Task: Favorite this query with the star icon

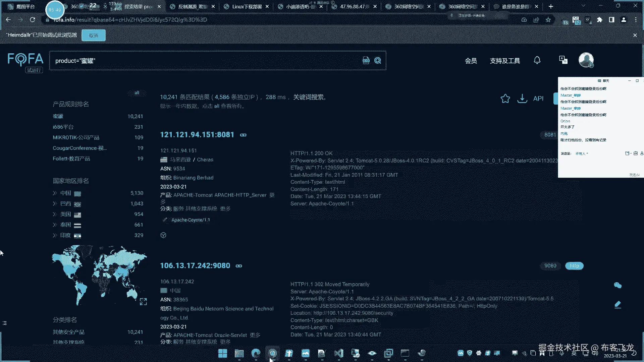Action: pyautogui.click(x=505, y=99)
